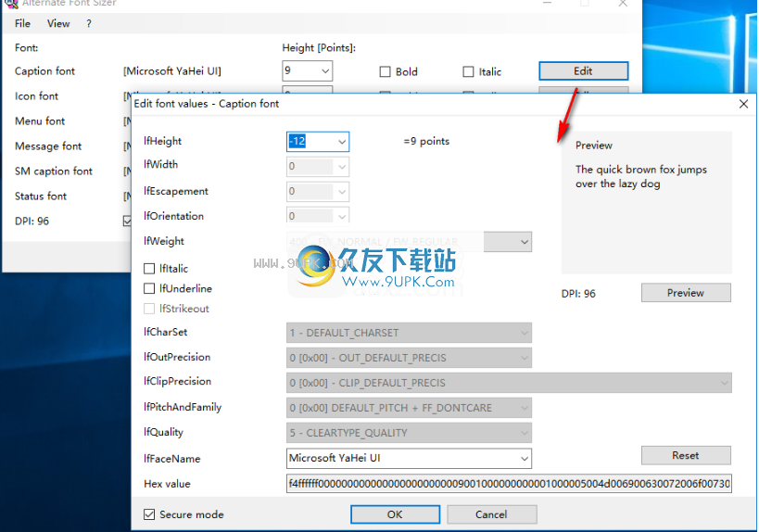Image resolution: width=759 pixels, height=532 pixels.
Task: Open the View menu
Action: pos(58,23)
